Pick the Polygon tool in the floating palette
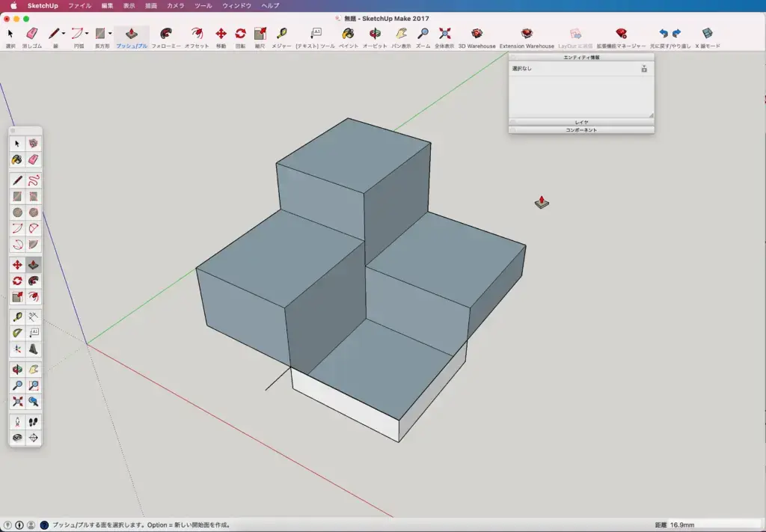Viewport: 766px width, 532px height. click(33, 213)
